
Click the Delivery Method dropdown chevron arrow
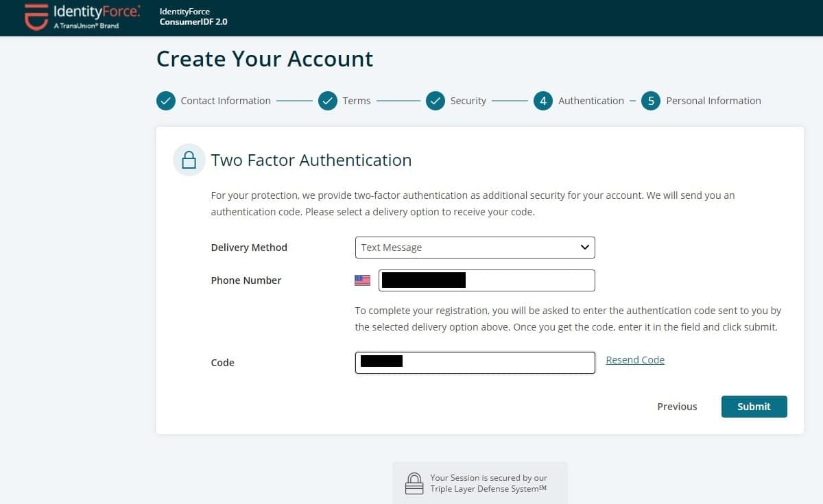point(584,248)
